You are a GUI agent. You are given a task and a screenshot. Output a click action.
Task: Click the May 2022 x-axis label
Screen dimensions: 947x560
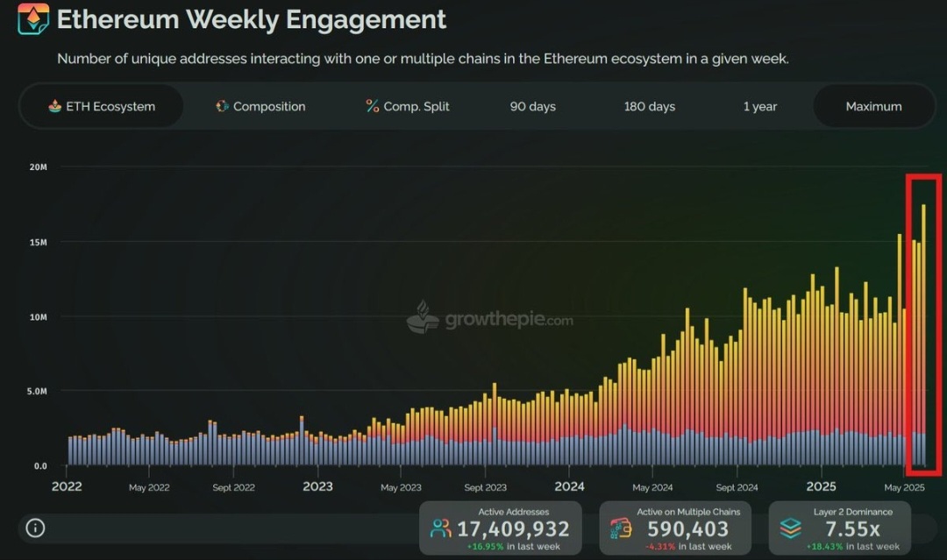point(149,487)
